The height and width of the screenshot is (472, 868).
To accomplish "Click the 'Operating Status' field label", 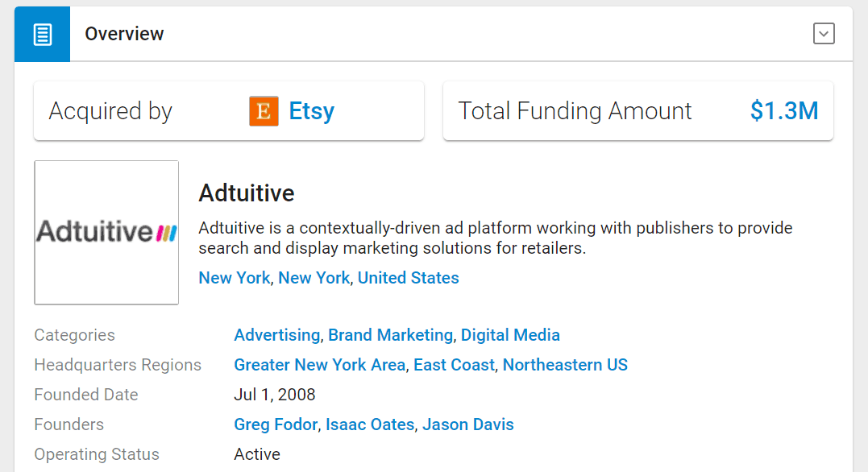I will click(x=97, y=454).
